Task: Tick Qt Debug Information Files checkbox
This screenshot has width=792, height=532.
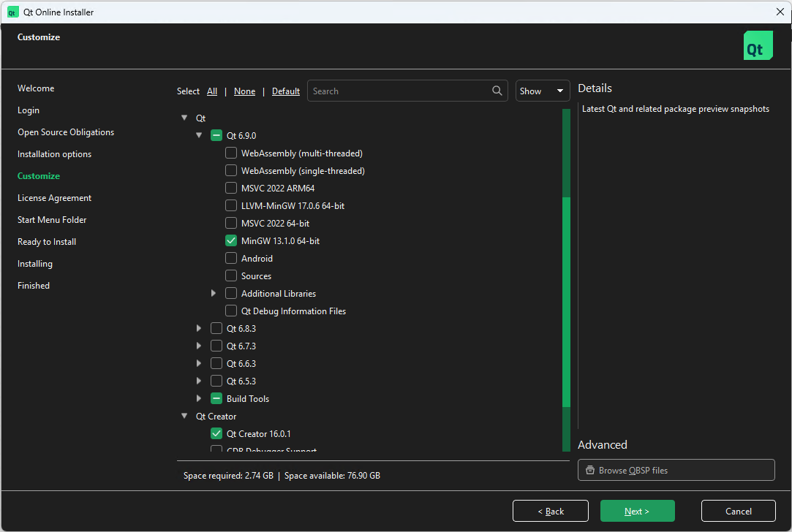Action: tap(231, 311)
